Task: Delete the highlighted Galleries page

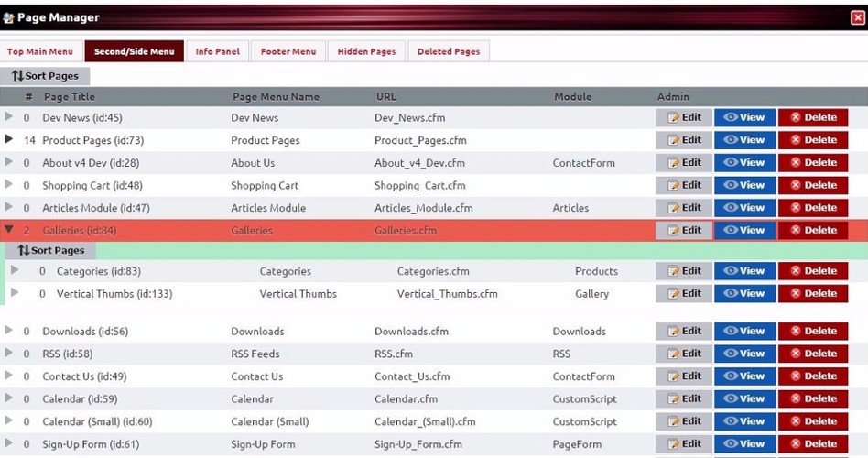Action: click(813, 231)
